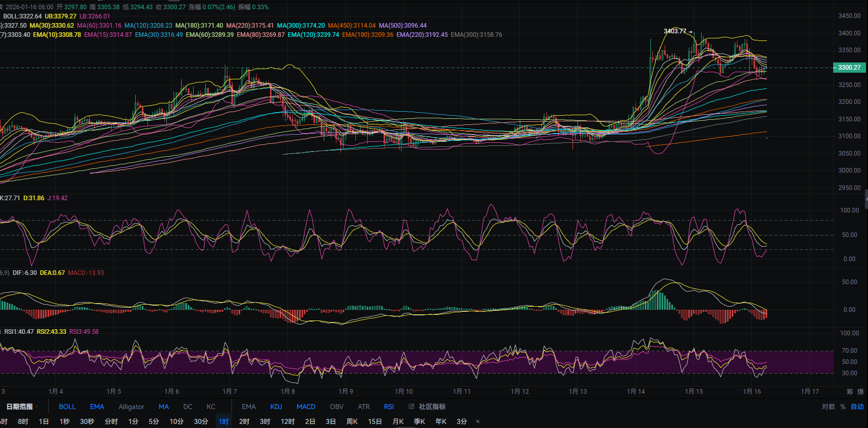Click the 对数 logarithmic scale button
The height and width of the screenshot is (428, 868).
click(x=828, y=406)
